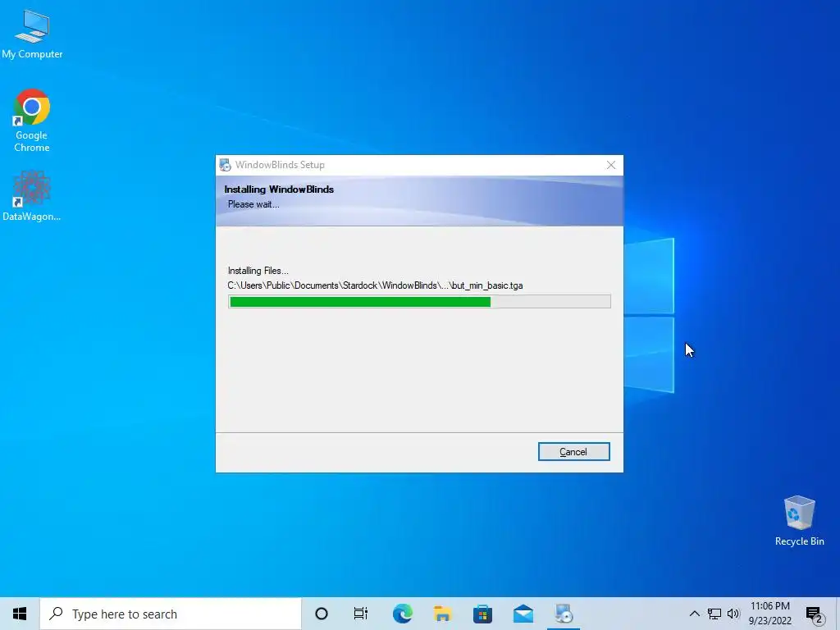Click the green installation progress bar
The image size is (840, 630).
[419, 302]
